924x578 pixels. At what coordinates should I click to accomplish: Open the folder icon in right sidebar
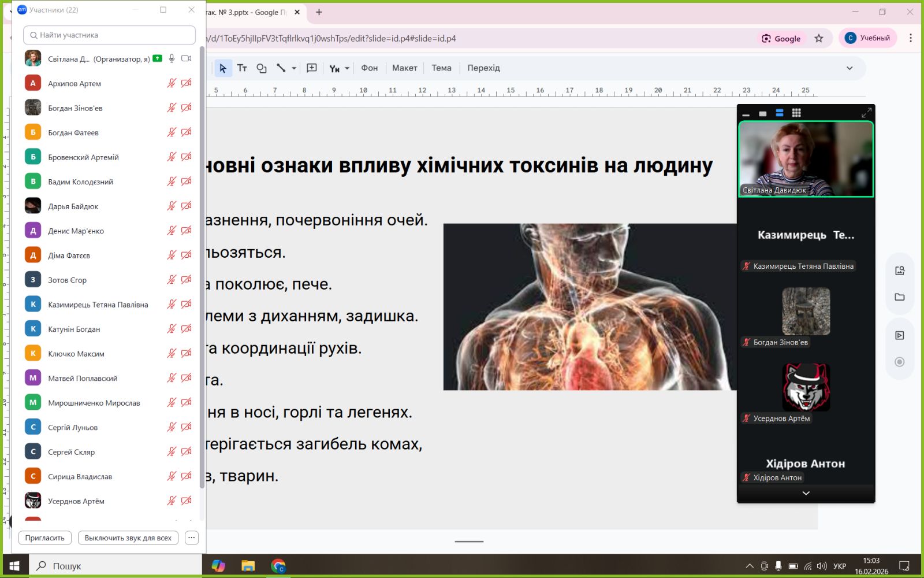point(899,297)
